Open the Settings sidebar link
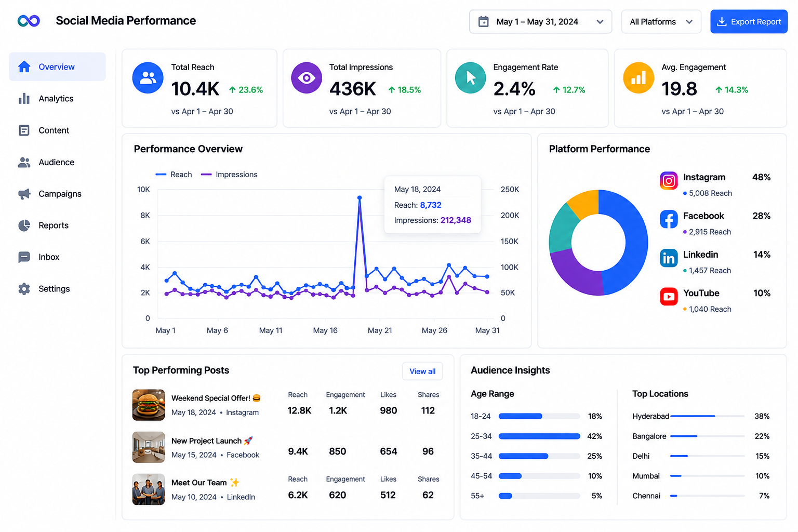The image size is (798, 532). coord(57,289)
